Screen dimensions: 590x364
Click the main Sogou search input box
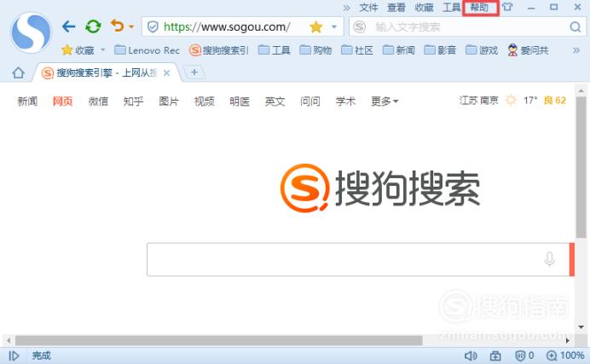click(x=357, y=259)
